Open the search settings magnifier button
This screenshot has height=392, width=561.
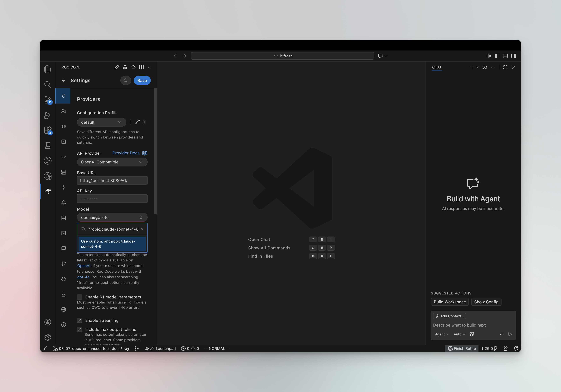pos(126,80)
